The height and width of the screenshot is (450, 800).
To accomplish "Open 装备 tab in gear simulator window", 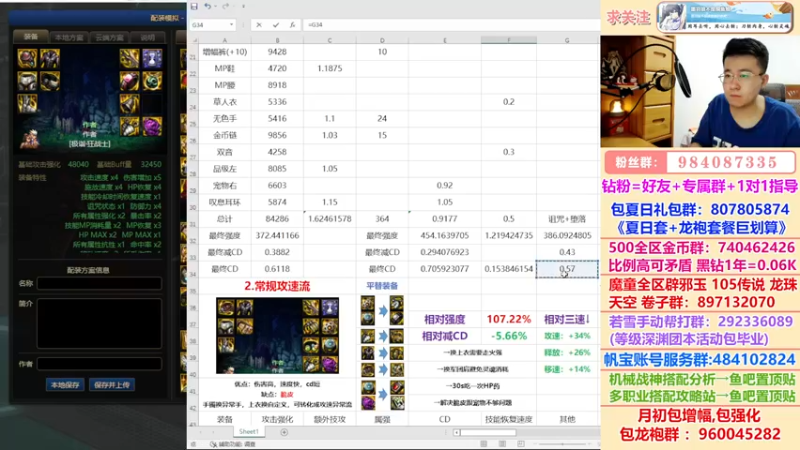I will pyautogui.click(x=31, y=37).
